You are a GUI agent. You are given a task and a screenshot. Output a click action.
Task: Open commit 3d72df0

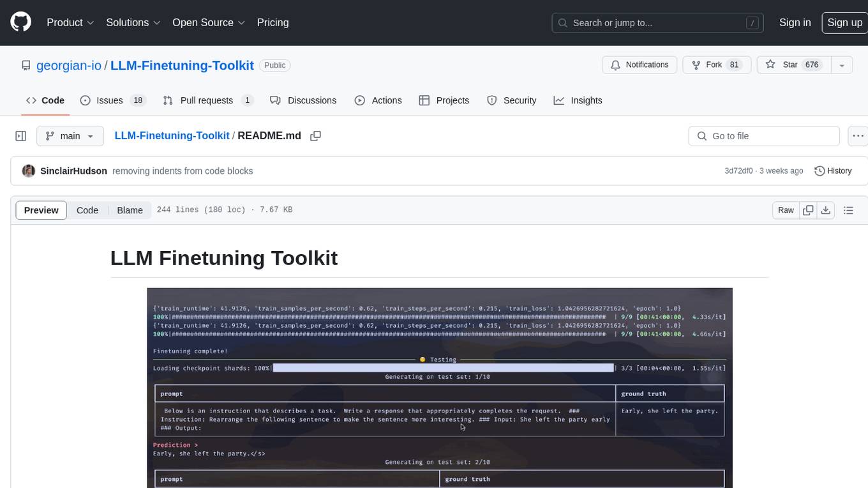[738, 171]
